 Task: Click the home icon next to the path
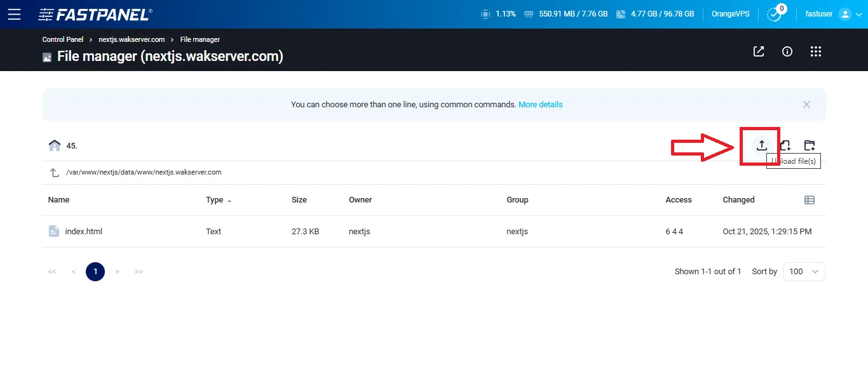[55, 145]
